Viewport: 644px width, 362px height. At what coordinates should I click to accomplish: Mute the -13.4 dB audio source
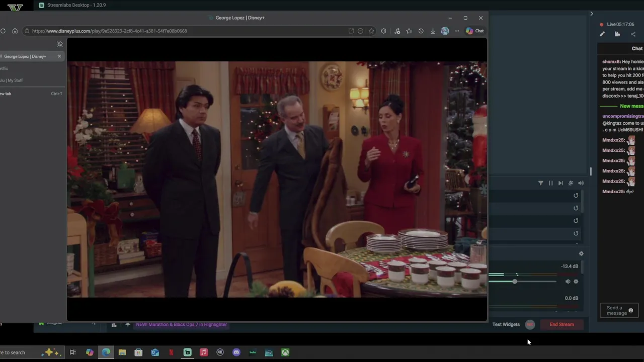[568, 282]
